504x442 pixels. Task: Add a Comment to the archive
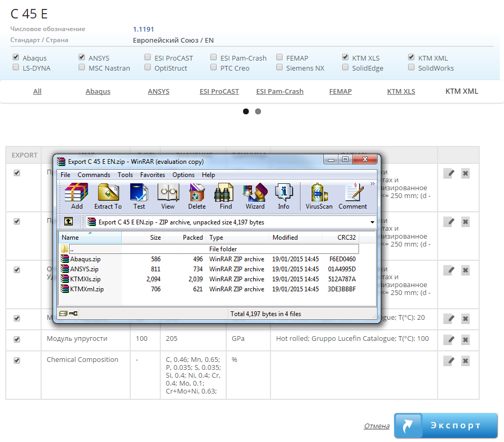(x=353, y=196)
